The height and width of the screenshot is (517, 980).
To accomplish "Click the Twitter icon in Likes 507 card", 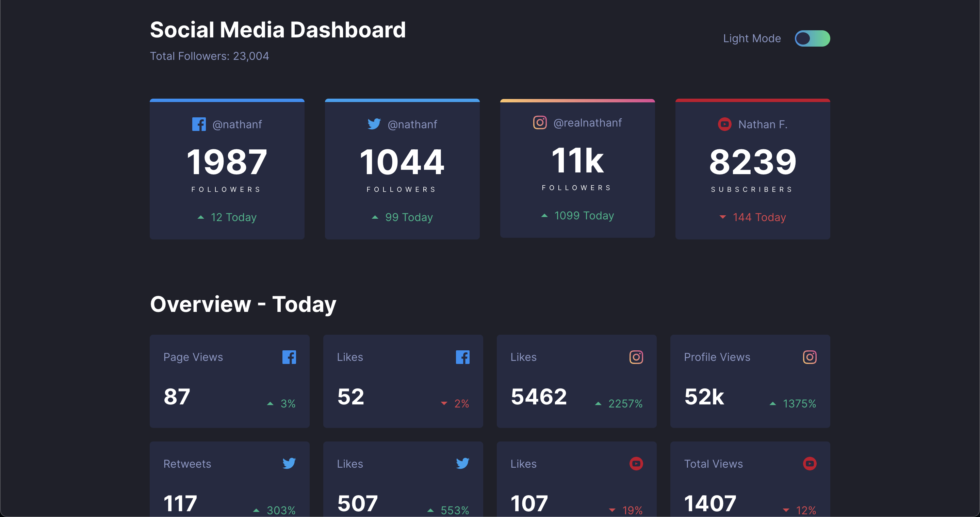I will pyautogui.click(x=463, y=463).
